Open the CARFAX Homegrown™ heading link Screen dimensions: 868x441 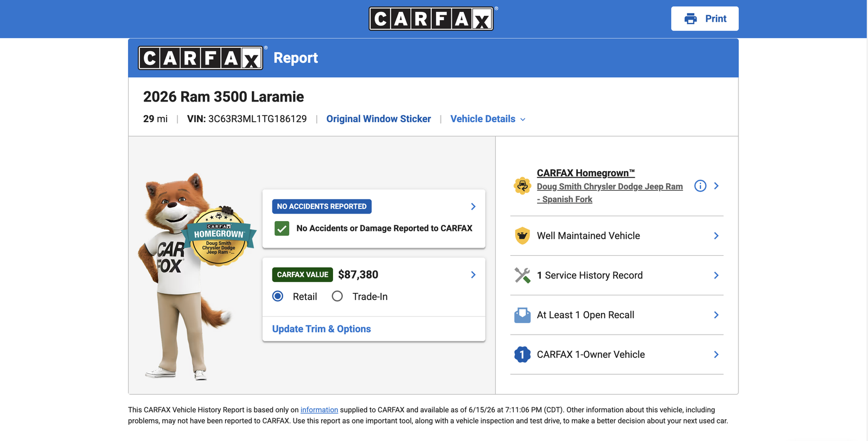click(586, 173)
